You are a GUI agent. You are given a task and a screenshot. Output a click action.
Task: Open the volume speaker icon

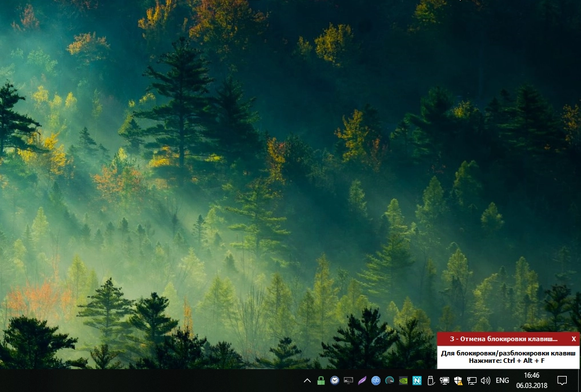point(486,381)
